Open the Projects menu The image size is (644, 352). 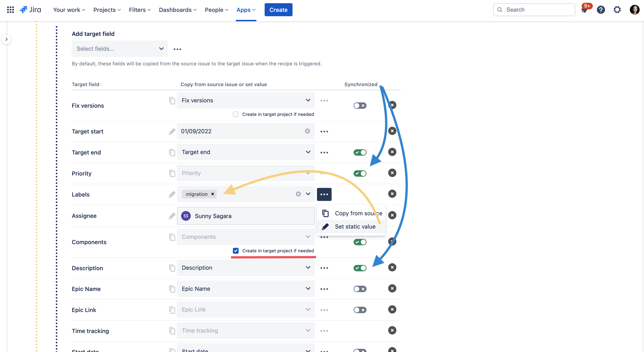(x=107, y=10)
